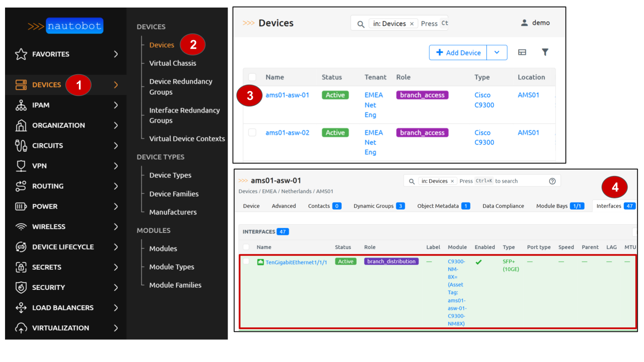Check the box for ams01-asw-02 row
The height and width of the screenshot is (362, 644).
(x=252, y=132)
